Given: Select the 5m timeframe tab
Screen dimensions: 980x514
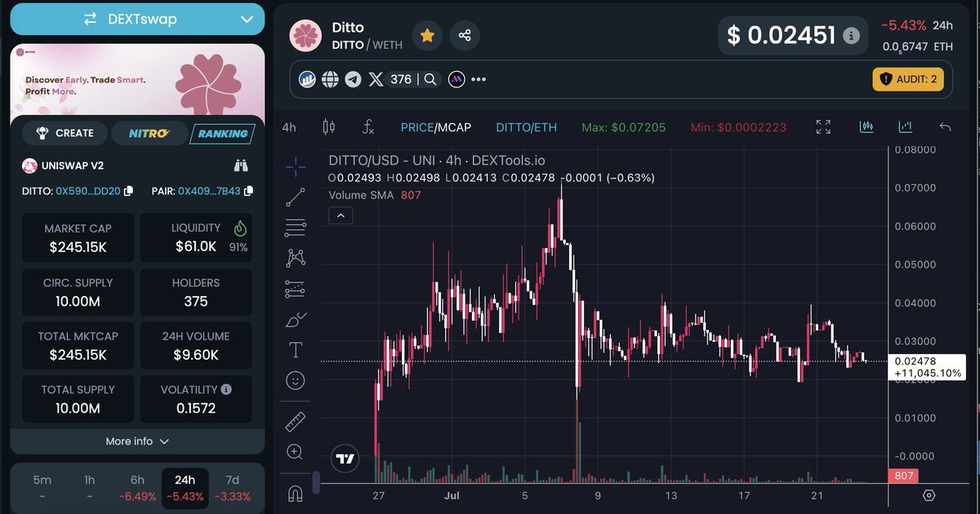Looking at the screenshot, I should [42, 488].
